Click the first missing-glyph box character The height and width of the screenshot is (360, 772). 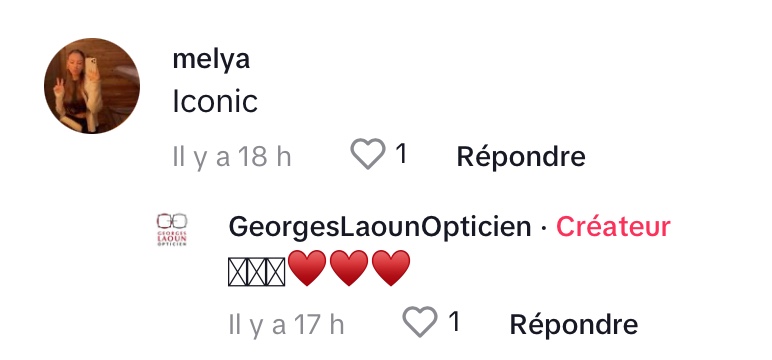pyautogui.click(x=238, y=272)
